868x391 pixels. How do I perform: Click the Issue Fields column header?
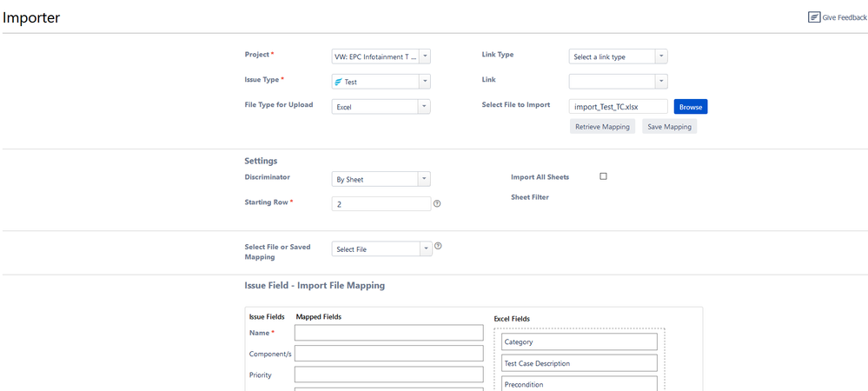[267, 317]
